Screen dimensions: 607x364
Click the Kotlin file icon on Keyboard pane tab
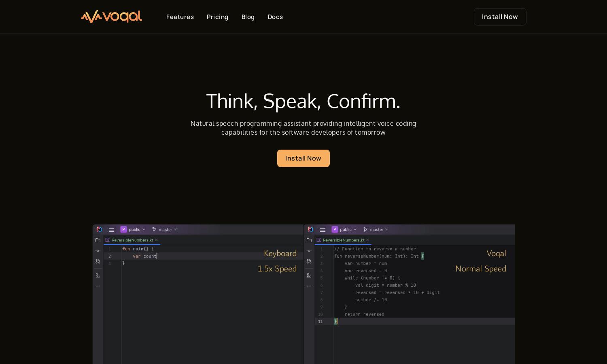pos(108,240)
